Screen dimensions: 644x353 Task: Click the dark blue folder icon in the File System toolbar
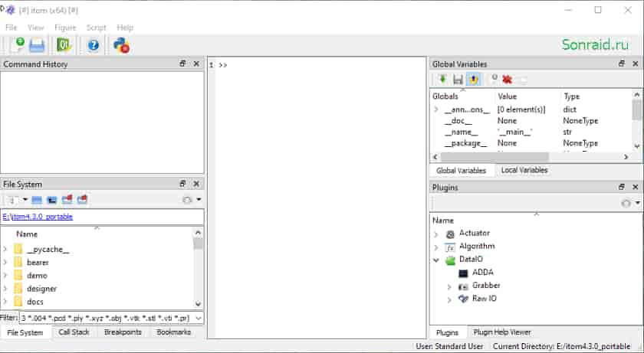click(x=52, y=200)
